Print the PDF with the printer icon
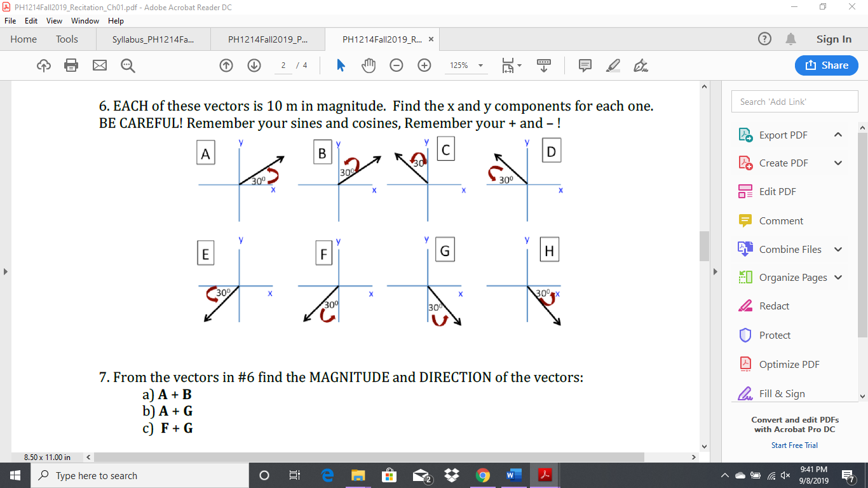 click(71, 65)
